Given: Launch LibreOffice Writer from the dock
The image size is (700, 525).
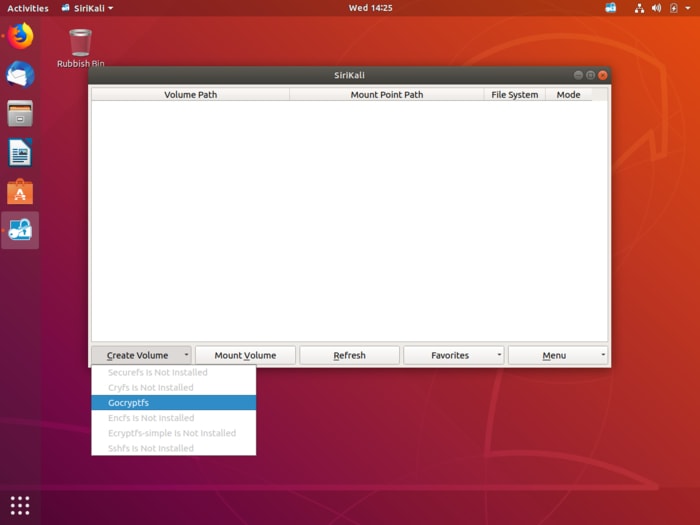Looking at the screenshot, I should [20, 152].
